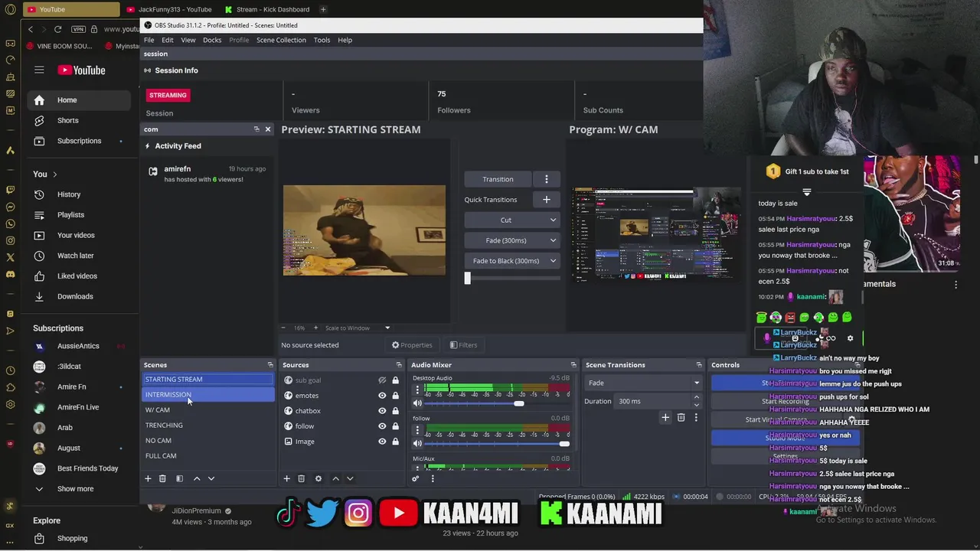Switch to JackFunny313 YouTube browser tab
Screen dimensions: 980x551
click(x=169, y=9)
